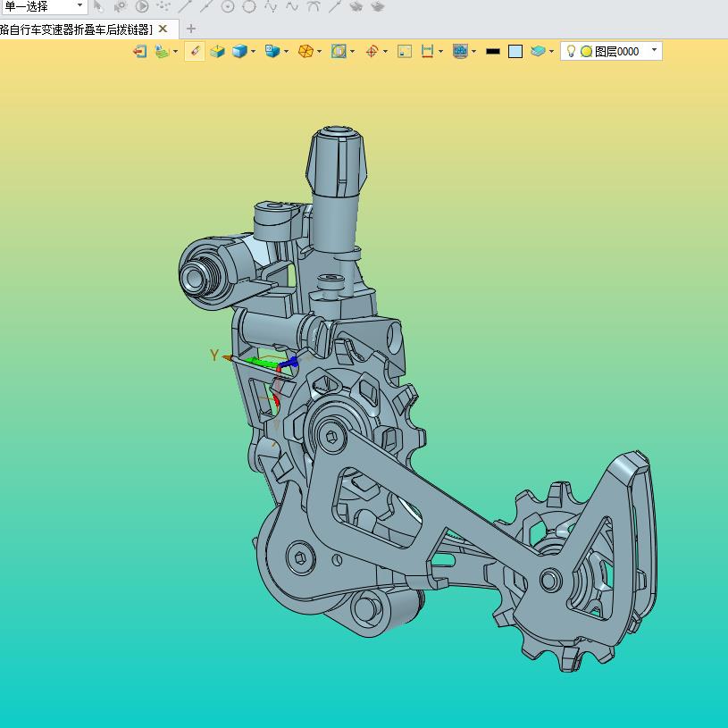The height and width of the screenshot is (728, 728).
Task: Click the circle with center point icon
Action: coord(228,6)
